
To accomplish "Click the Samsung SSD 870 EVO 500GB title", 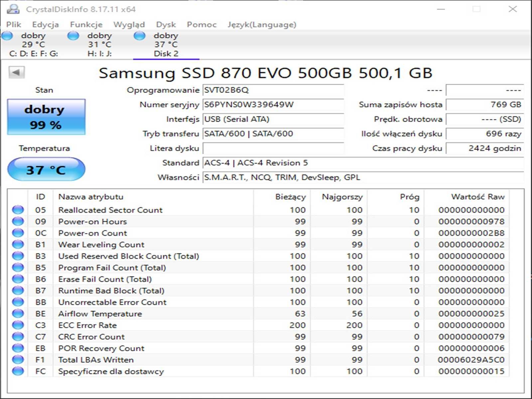I will pos(265,73).
